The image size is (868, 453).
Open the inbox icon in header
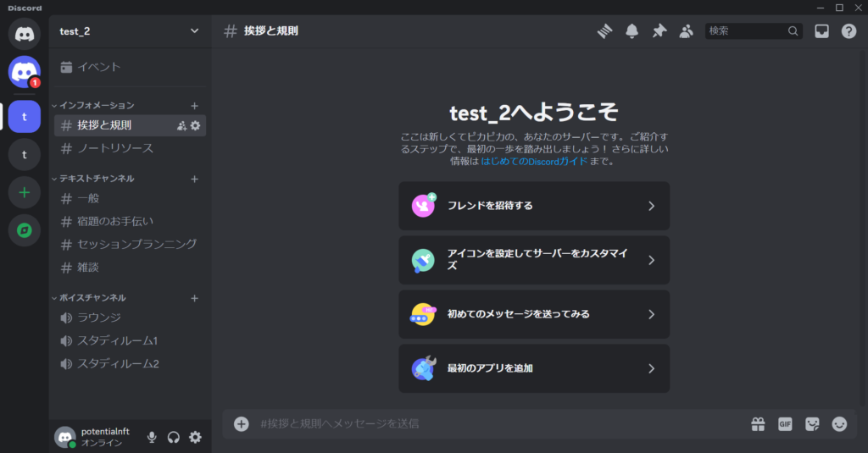[x=821, y=31]
